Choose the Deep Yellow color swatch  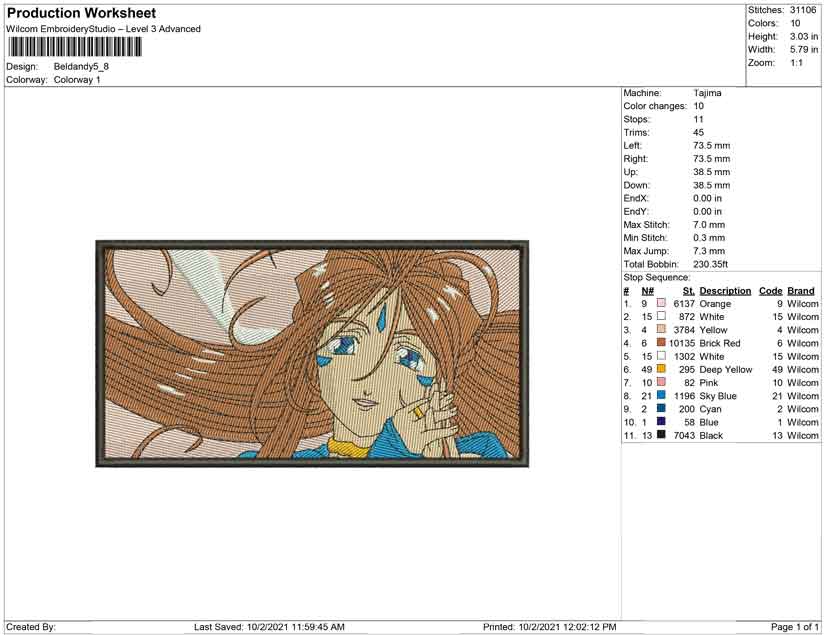(661, 369)
